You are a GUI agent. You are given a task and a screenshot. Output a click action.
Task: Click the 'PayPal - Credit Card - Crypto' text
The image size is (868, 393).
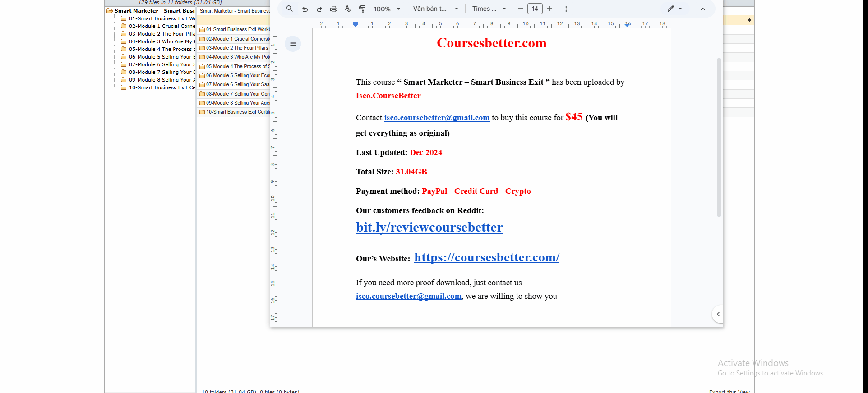pos(476,191)
